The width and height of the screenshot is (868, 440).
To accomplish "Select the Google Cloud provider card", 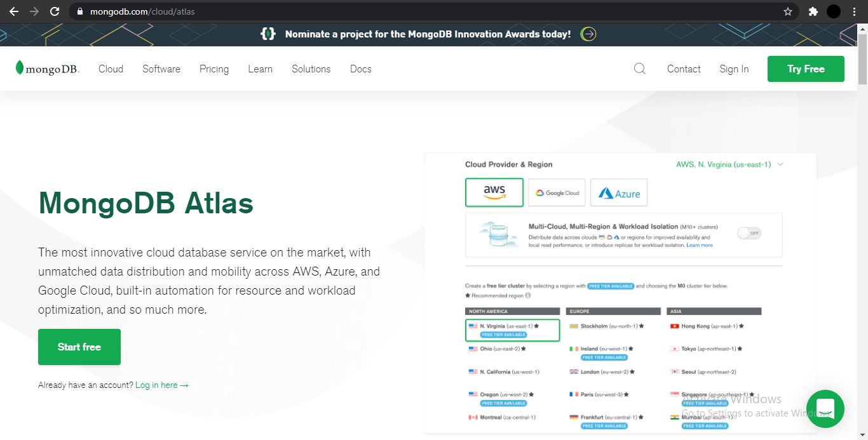I will 556,192.
